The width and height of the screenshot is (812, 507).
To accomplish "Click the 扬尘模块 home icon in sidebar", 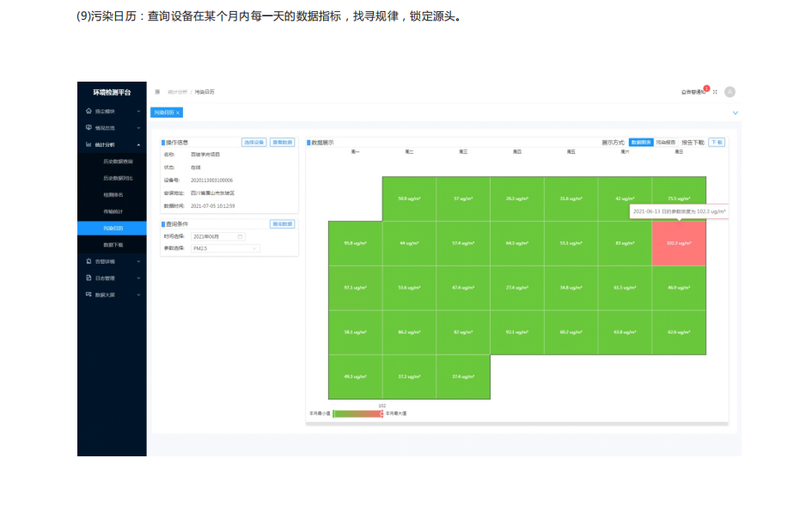I will tap(89, 112).
